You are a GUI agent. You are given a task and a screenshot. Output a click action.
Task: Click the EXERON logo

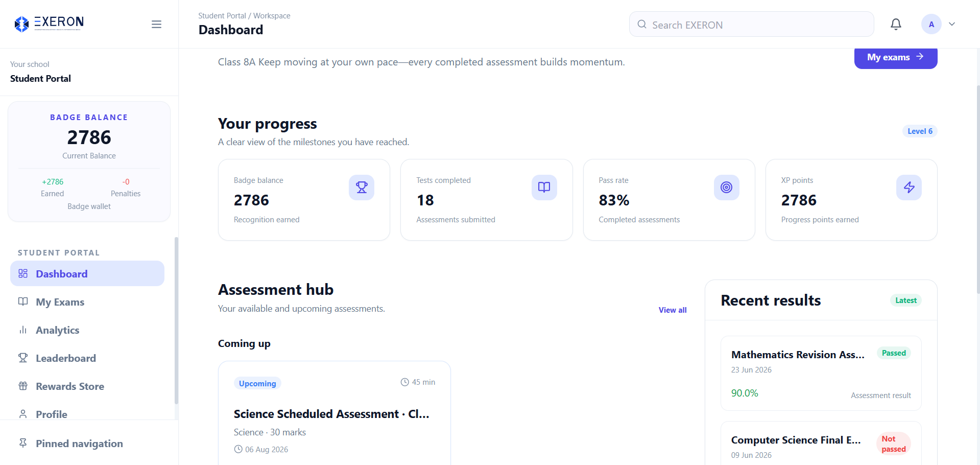pos(49,24)
